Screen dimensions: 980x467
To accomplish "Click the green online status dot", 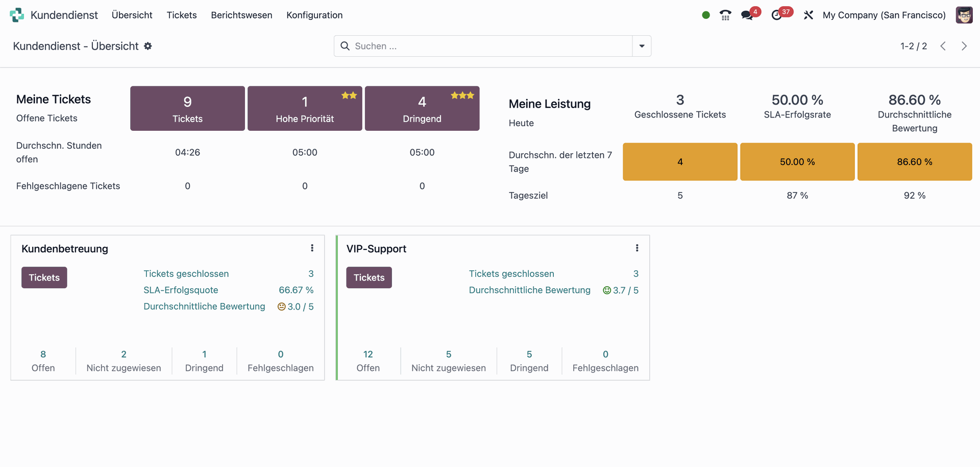I will (706, 15).
